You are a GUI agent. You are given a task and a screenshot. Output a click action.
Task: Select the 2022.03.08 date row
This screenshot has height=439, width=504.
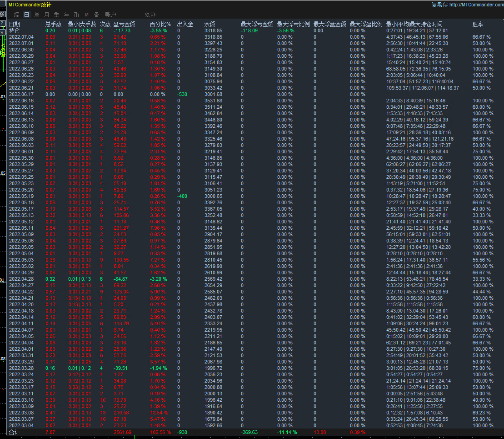tap(21, 413)
